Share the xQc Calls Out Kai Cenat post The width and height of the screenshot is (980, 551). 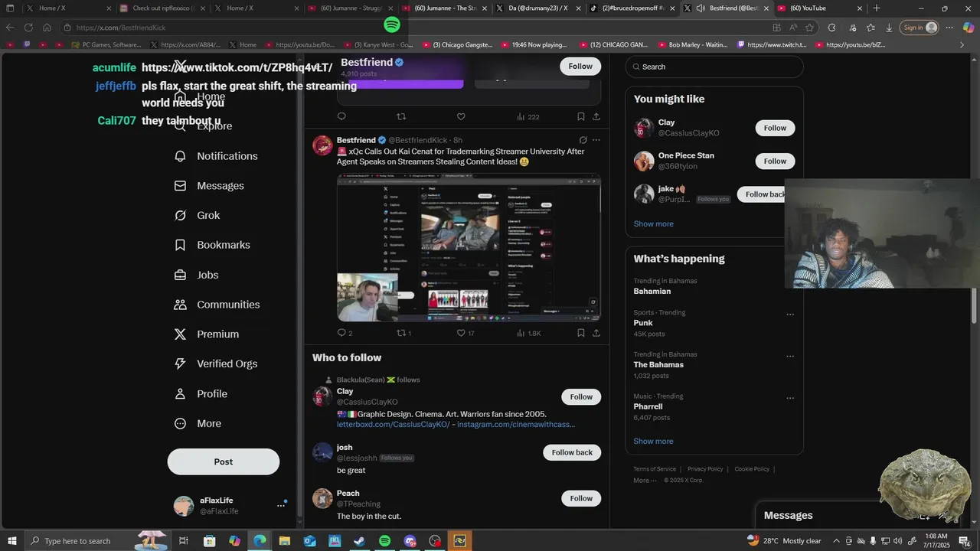pyautogui.click(x=596, y=333)
